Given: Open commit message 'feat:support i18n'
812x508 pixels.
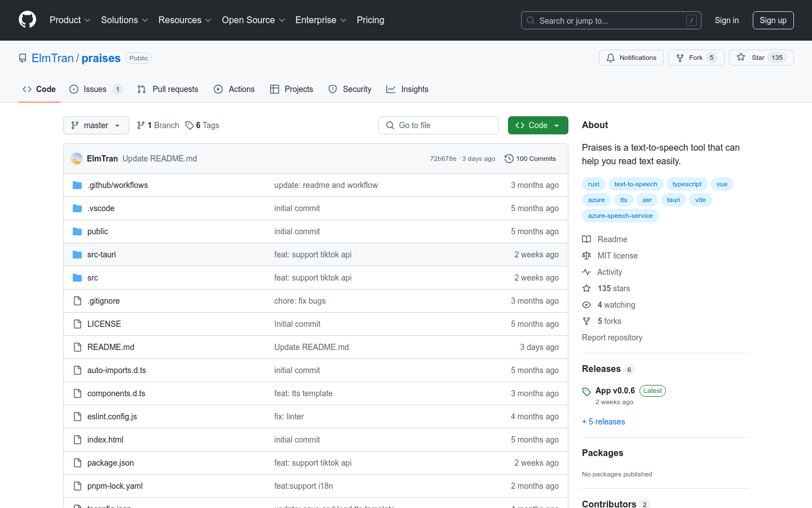Looking at the screenshot, I should [303, 486].
